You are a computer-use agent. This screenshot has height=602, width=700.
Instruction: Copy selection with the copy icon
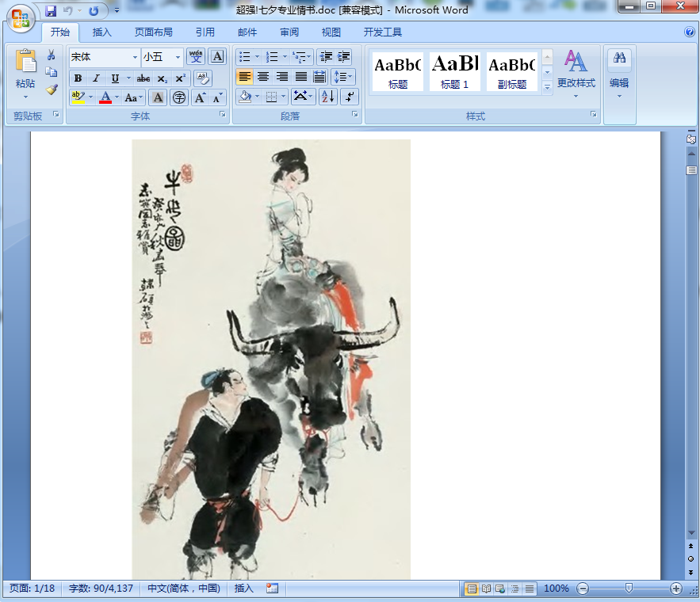[52, 72]
